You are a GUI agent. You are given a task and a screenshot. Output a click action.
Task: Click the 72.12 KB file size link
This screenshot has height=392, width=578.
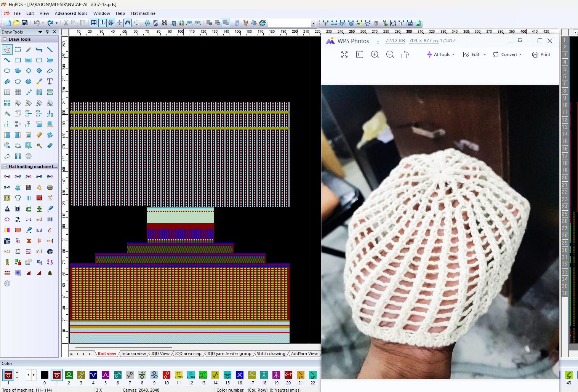pos(395,41)
